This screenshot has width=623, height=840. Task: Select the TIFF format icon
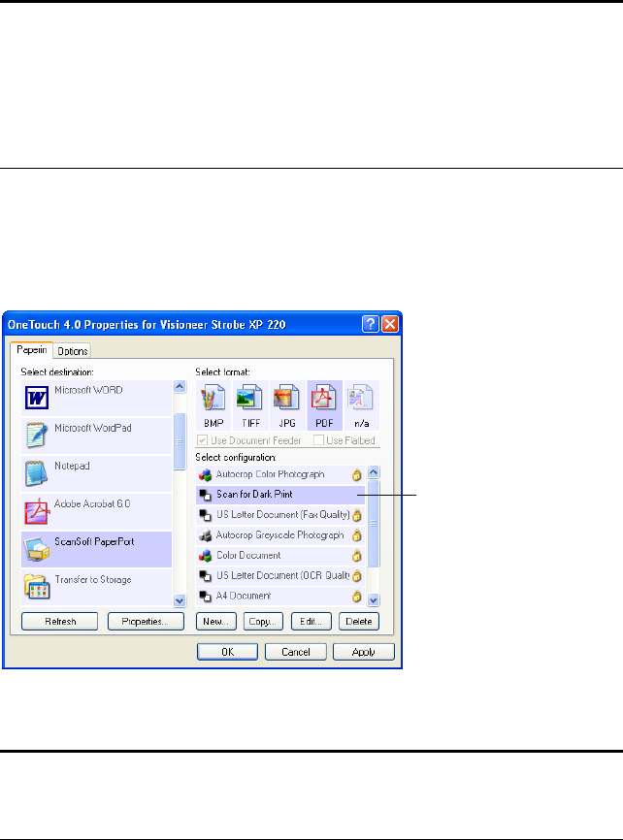click(x=250, y=400)
